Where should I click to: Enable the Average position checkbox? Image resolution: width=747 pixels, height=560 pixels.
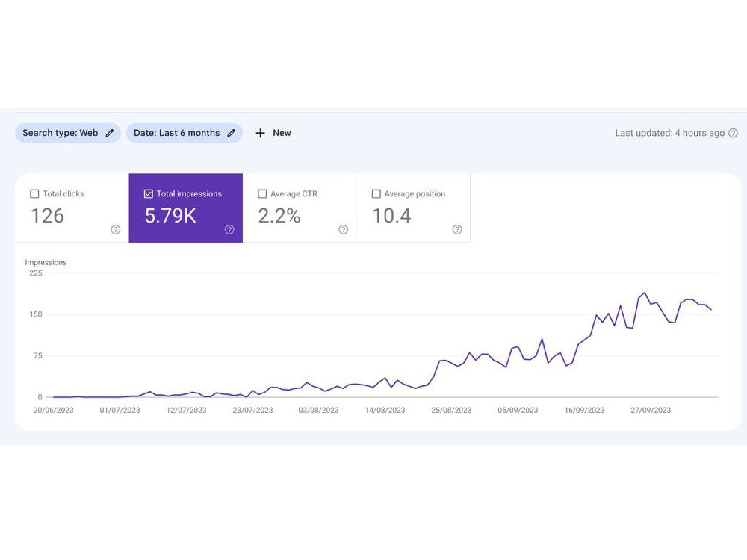(x=376, y=194)
